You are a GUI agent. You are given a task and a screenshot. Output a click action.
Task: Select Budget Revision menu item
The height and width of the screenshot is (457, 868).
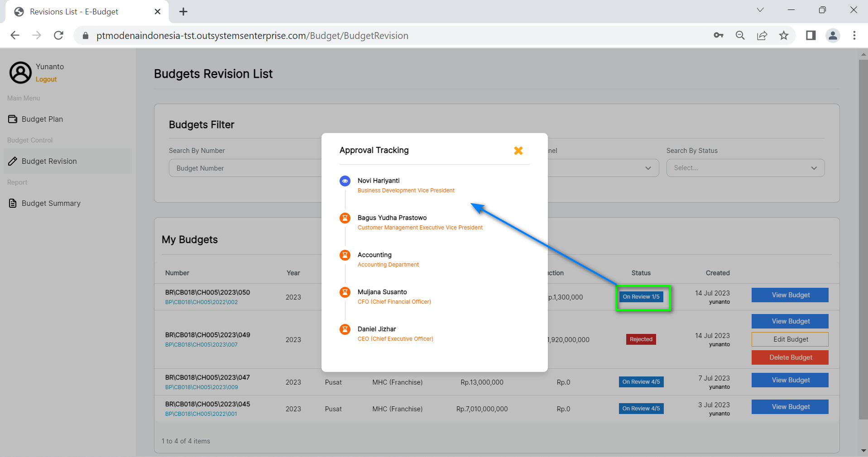[x=49, y=161]
